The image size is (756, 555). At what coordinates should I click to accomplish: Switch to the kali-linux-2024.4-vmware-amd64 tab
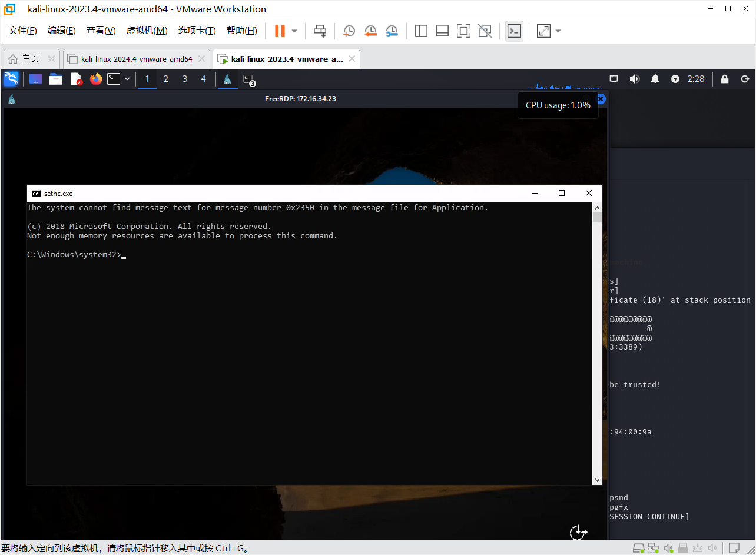coord(136,59)
